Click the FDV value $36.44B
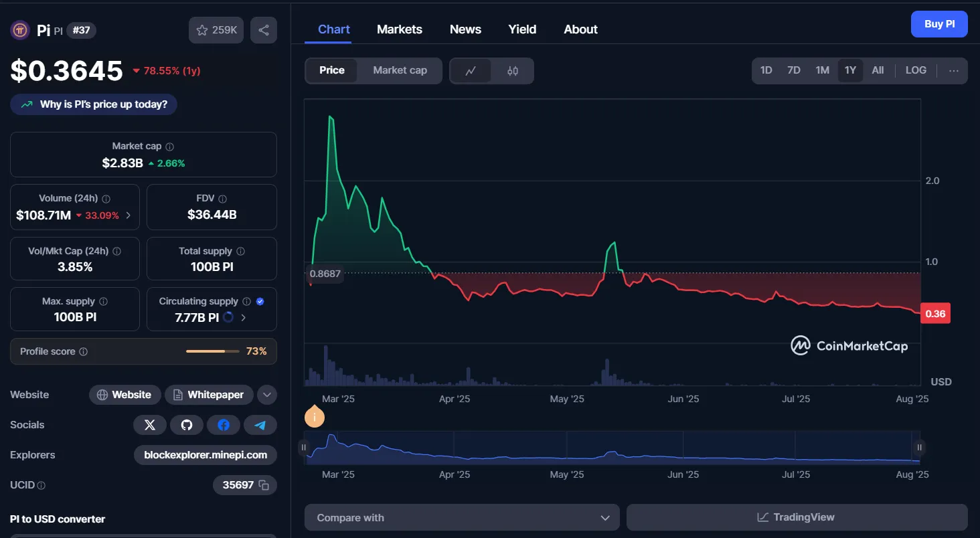Viewport: 980px width, 538px height. (212, 215)
